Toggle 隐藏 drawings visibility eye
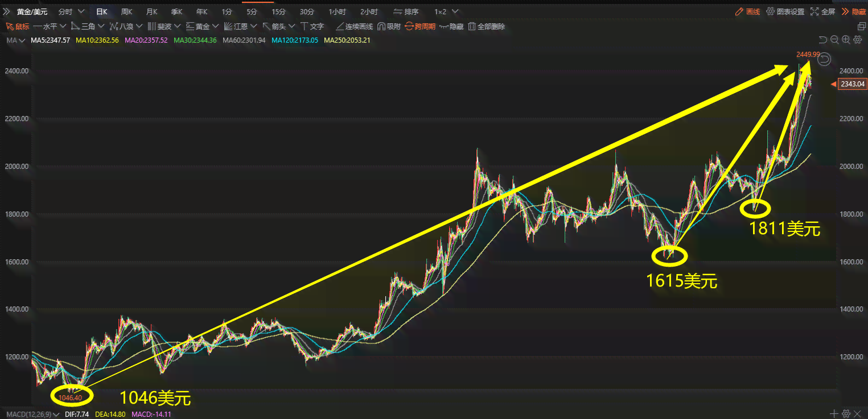 click(x=451, y=26)
